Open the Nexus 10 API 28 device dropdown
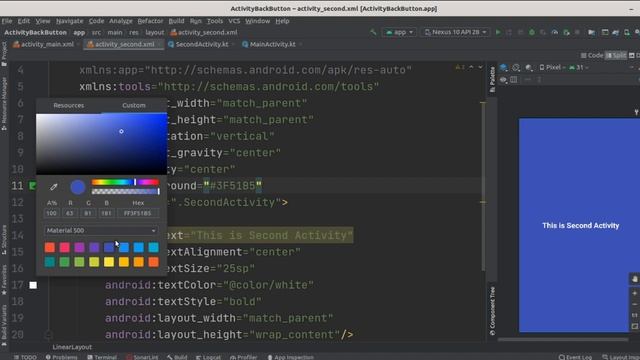This screenshot has width=640, height=360. click(456, 32)
